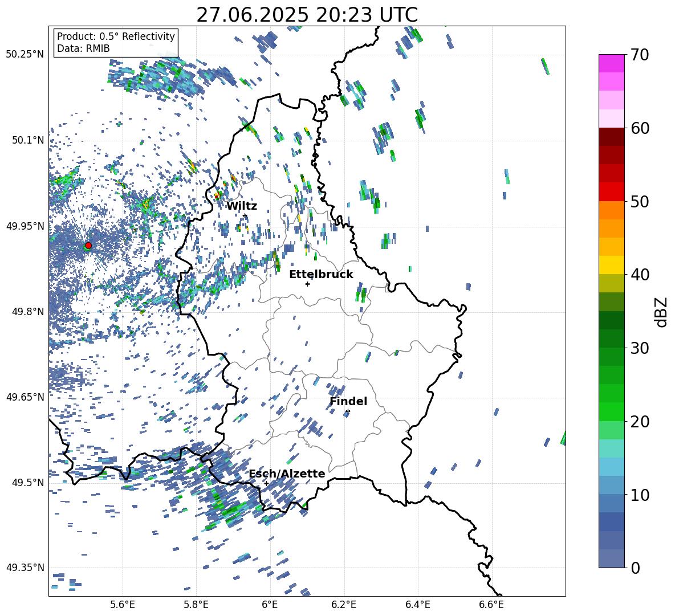Viewport: 675px width, 616px height.
Task: Click the Findel station cross marker
Action: [348, 411]
